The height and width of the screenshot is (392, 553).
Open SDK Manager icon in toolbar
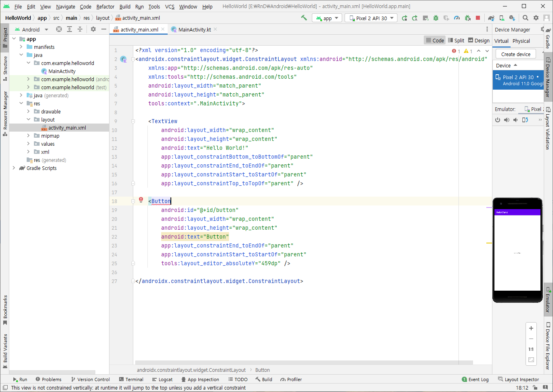[512, 18]
